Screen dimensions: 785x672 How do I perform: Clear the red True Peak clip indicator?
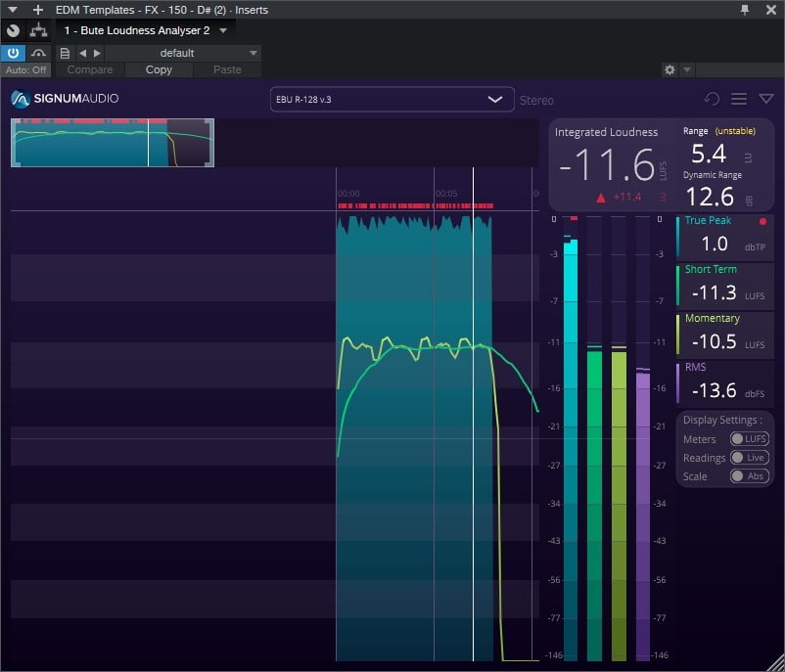pos(762,221)
